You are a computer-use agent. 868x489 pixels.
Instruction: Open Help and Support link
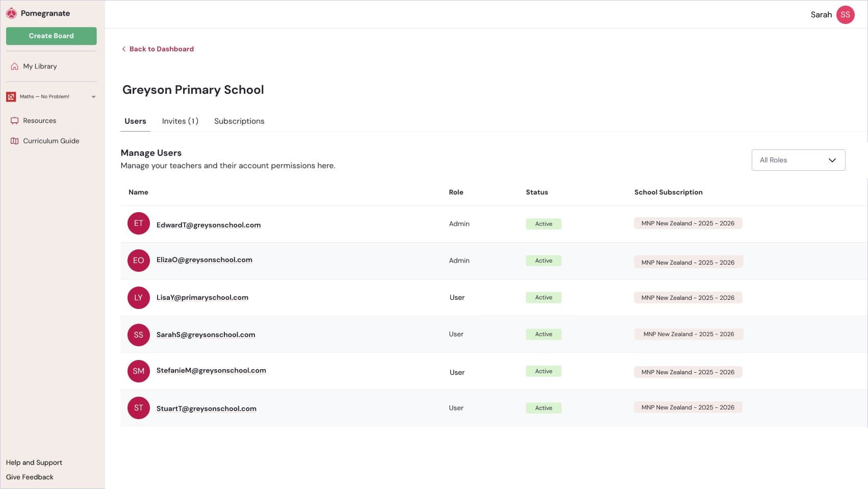(x=34, y=462)
